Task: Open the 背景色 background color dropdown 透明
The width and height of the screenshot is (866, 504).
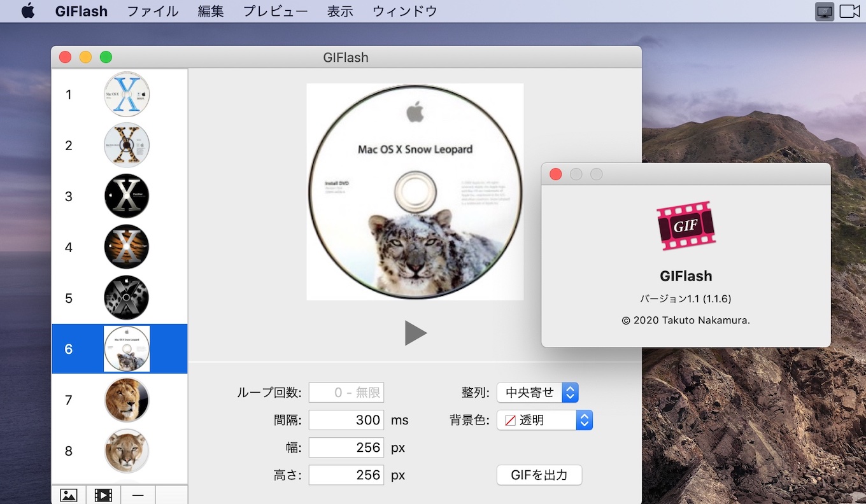Action: point(544,420)
